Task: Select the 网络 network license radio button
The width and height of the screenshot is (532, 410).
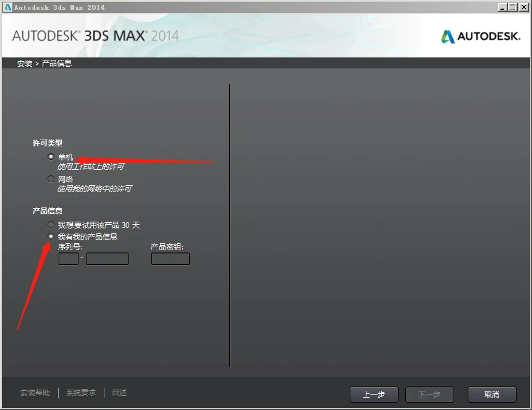Action: (x=51, y=178)
